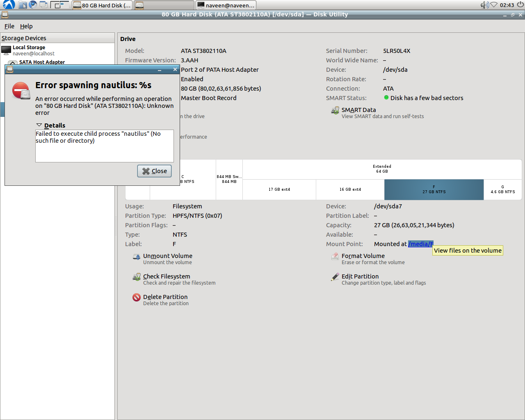This screenshot has width=525, height=420.
Task: Switch to naveen@naveen terminal taskbar window
Action: (226, 5)
